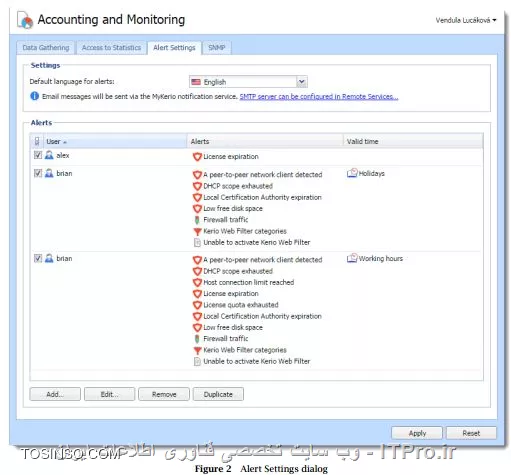Switch to the Data Gathering tab

point(46,48)
